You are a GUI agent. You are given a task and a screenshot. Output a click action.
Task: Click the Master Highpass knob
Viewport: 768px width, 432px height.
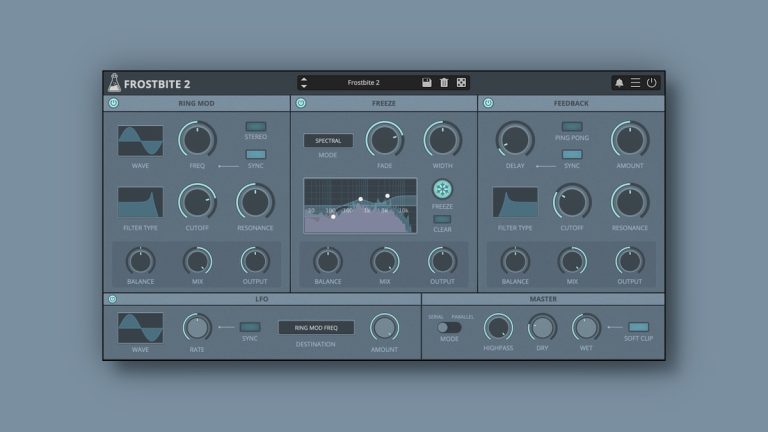point(498,328)
